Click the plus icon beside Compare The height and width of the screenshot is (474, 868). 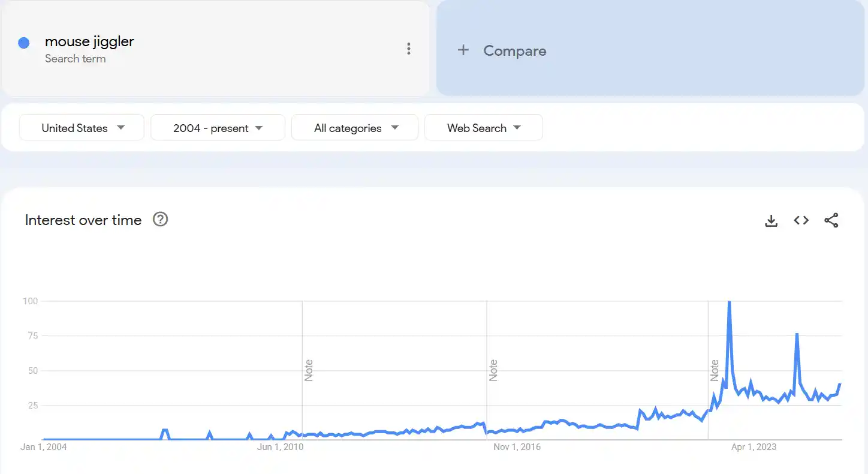463,50
